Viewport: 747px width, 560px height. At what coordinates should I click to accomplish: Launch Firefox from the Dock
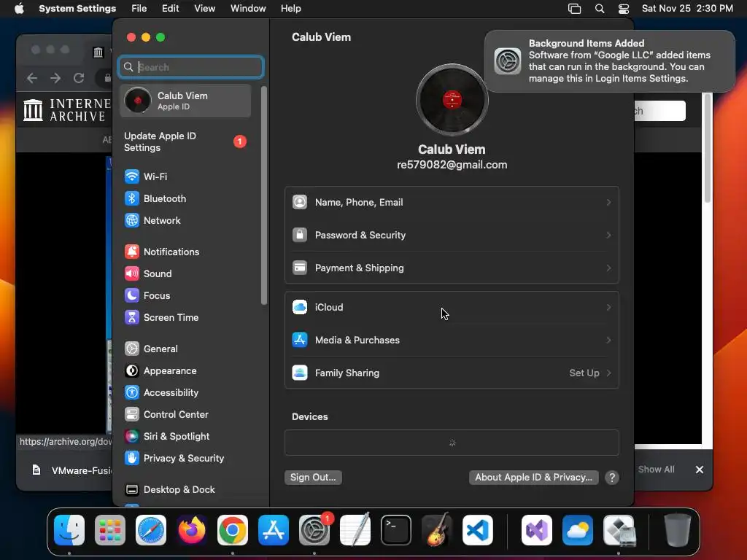(192, 530)
